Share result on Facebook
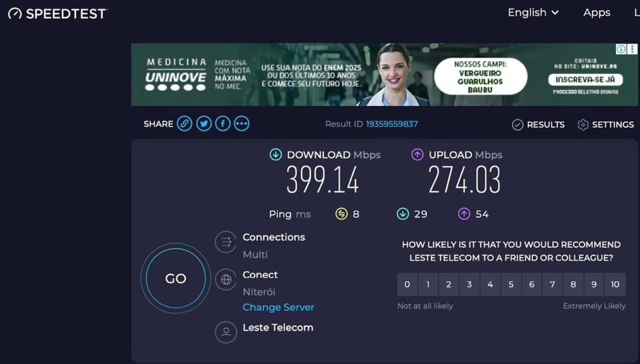640x364 pixels. click(223, 123)
